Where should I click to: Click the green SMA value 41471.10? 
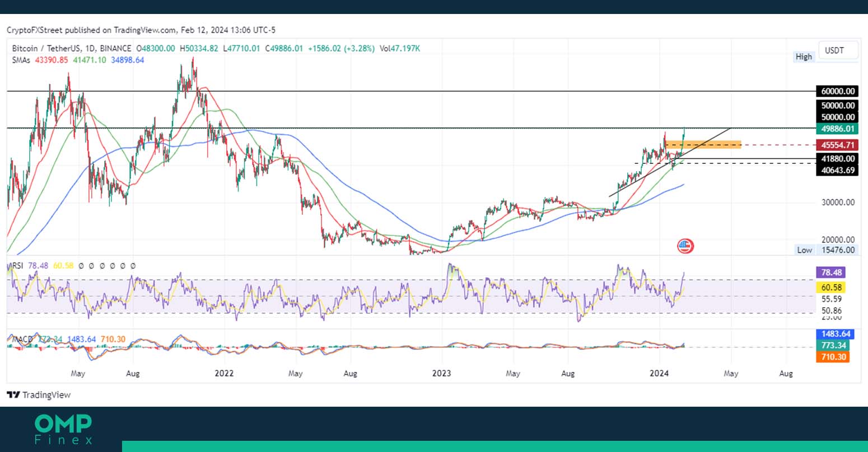tap(90, 60)
